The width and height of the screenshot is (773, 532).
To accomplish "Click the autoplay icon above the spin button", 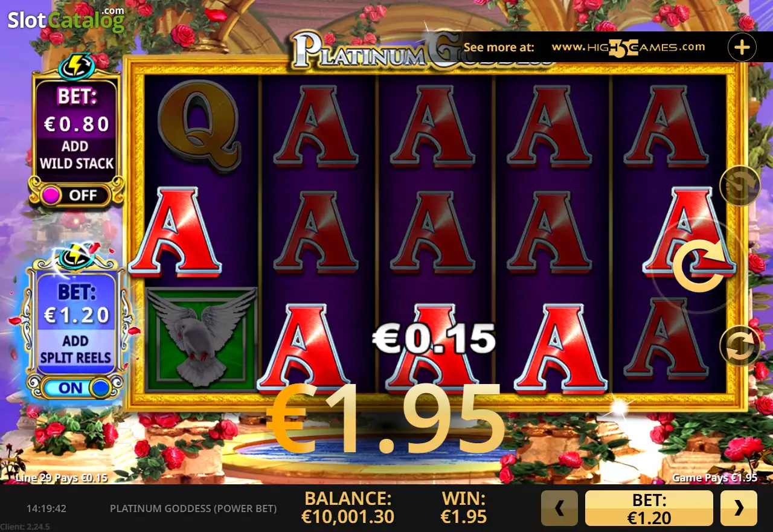I will pos(740,186).
